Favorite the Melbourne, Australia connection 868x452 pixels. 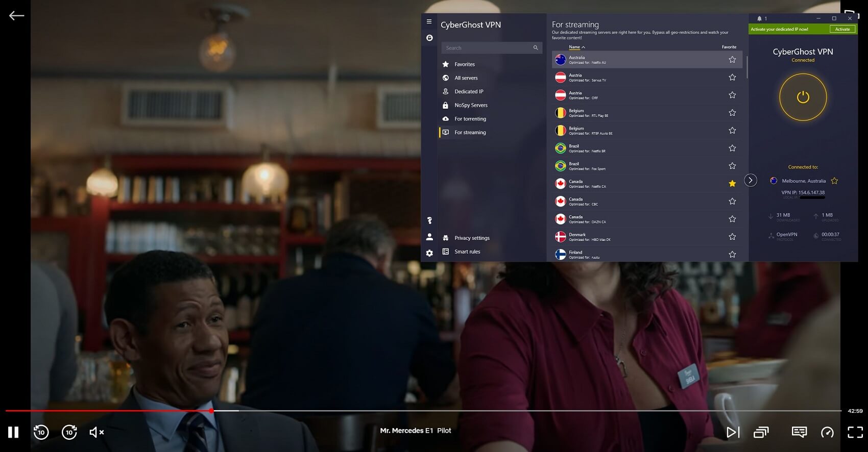pos(834,181)
